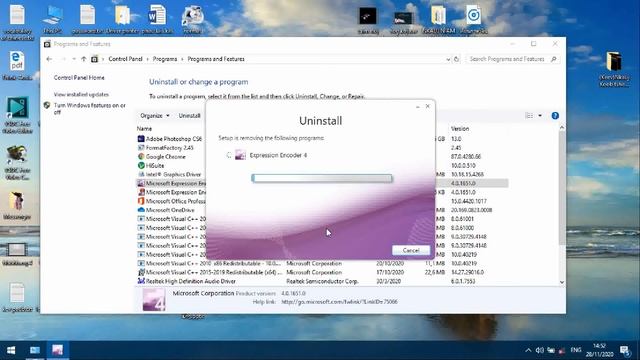Open the Organize dropdown menu

pos(155,116)
